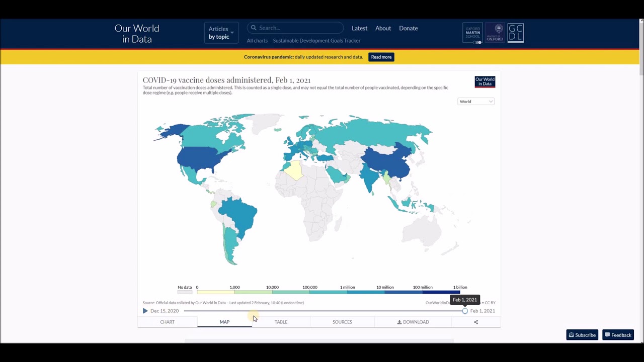Image resolution: width=644 pixels, height=362 pixels.
Task: Click the Our World in Data chart badge
Action: click(x=485, y=81)
